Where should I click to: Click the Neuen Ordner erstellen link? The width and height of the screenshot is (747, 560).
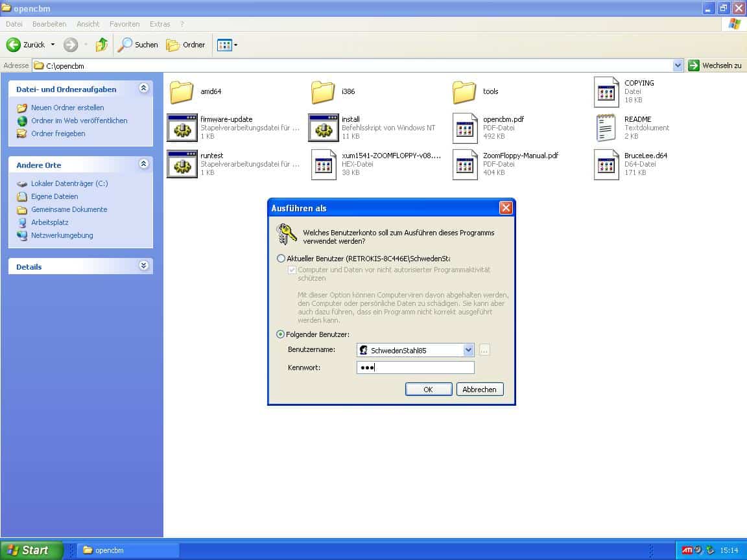point(67,108)
